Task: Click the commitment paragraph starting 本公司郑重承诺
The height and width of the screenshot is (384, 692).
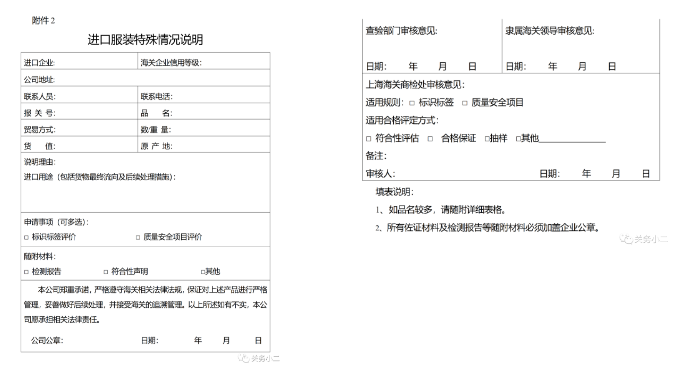Action: [146, 305]
